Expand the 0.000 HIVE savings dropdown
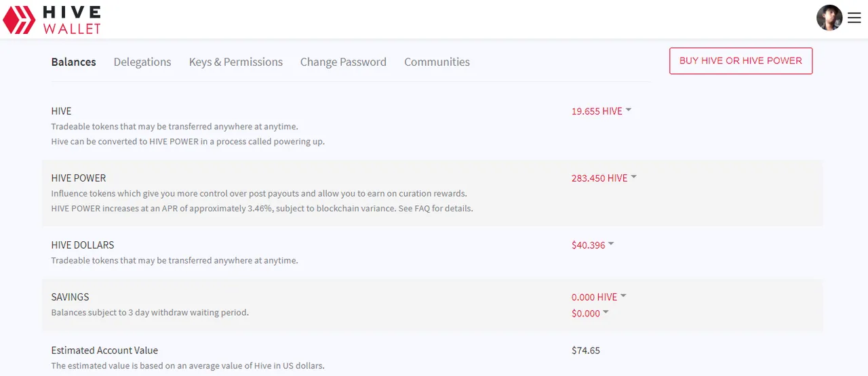This screenshot has width=868, height=376. click(599, 297)
